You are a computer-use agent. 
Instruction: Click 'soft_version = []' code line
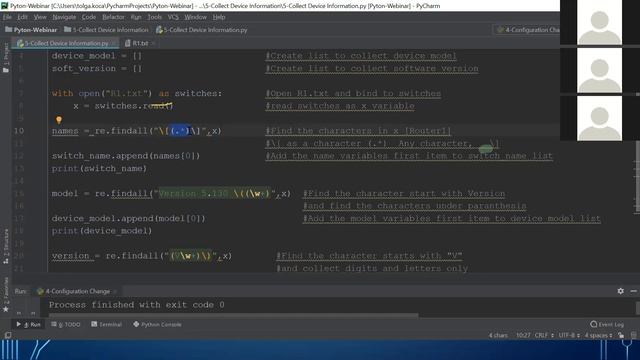tap(97, 69)
